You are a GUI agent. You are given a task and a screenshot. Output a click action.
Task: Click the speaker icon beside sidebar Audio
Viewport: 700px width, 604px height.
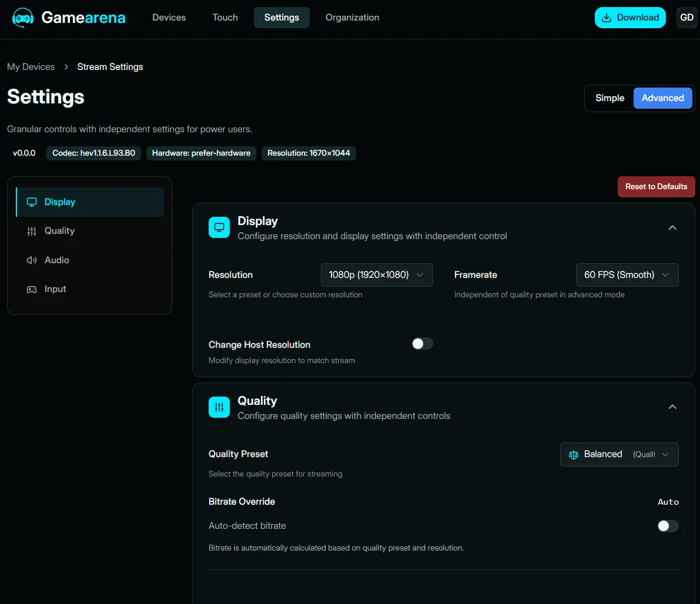[x=32, y=260]
